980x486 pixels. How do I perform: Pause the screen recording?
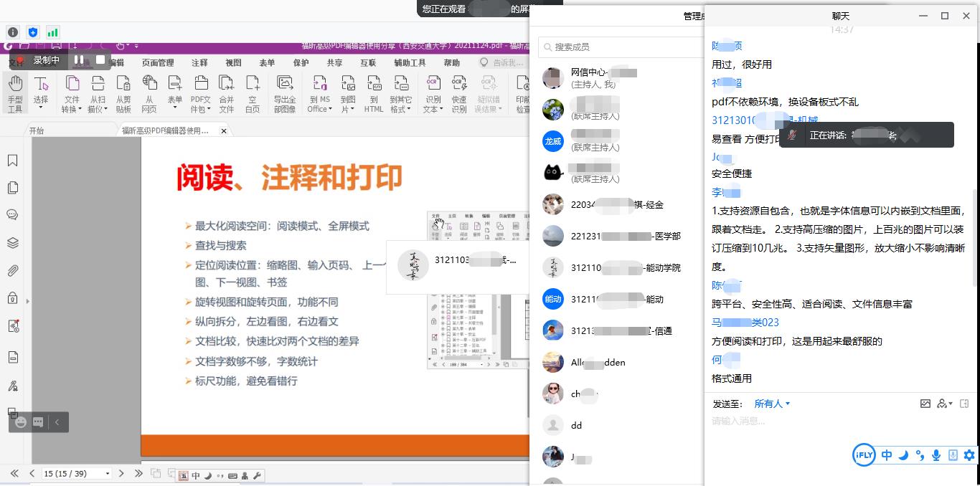(x=79, y=60)
